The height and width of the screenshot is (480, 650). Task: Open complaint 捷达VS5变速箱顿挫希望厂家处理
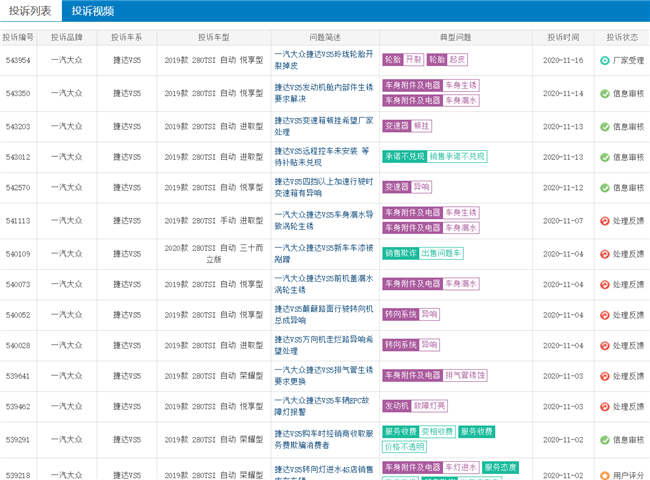coord(324,126)
